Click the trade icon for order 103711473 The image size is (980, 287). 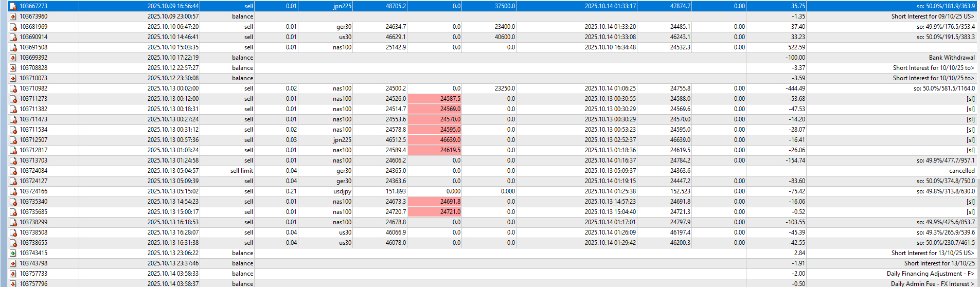tap(13, 119)
